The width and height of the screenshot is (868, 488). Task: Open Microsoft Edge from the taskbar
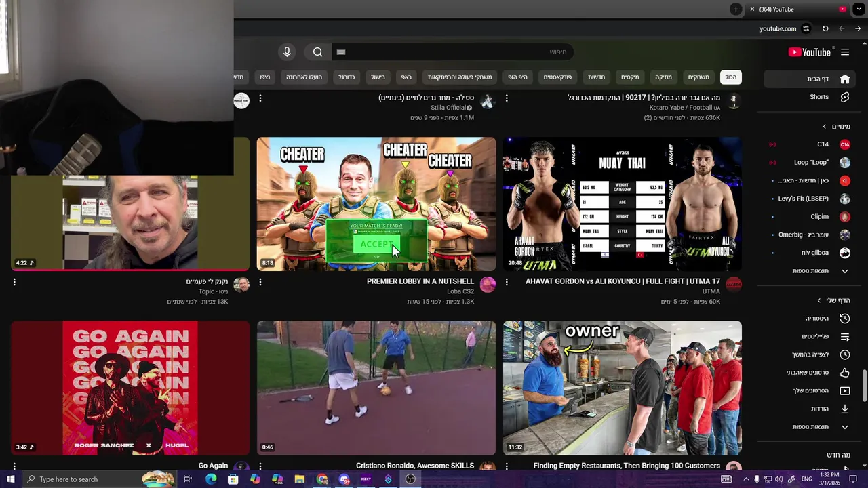click(211, 479)
